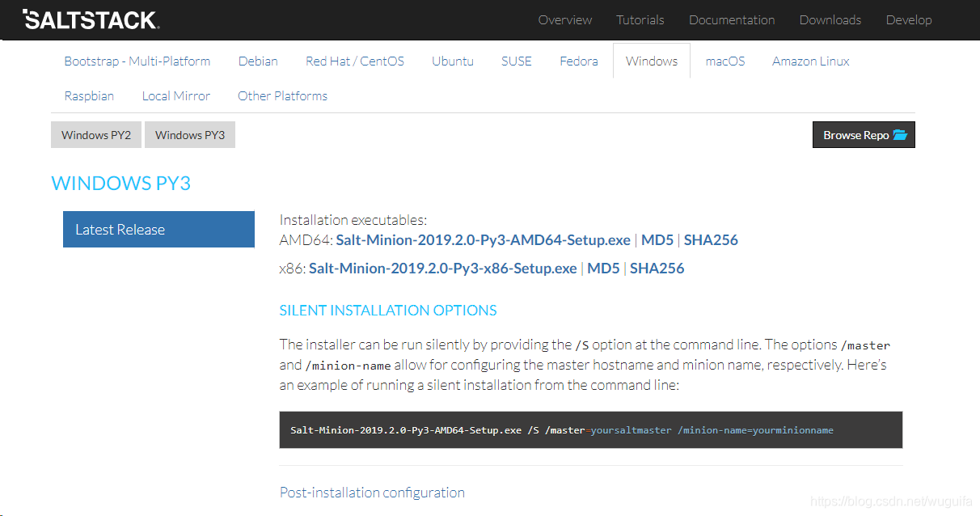
Task: Select the Raspbian tab
Action: tap(89, 95)
